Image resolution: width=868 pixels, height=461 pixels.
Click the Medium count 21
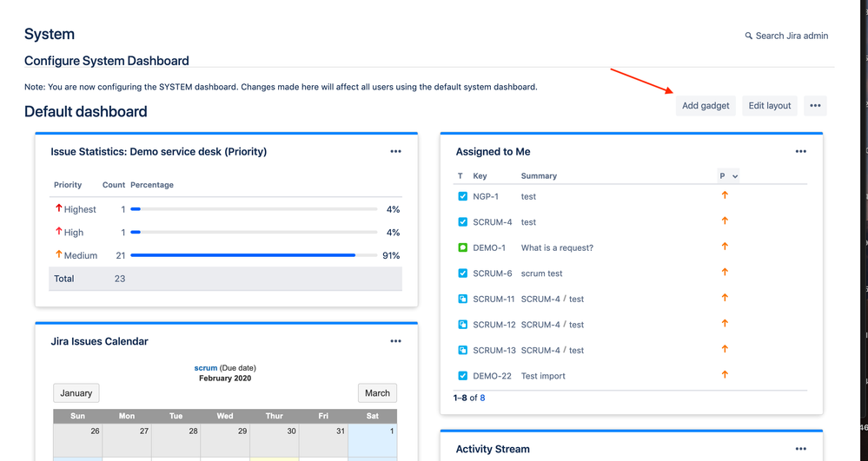[x=121, y=256]
